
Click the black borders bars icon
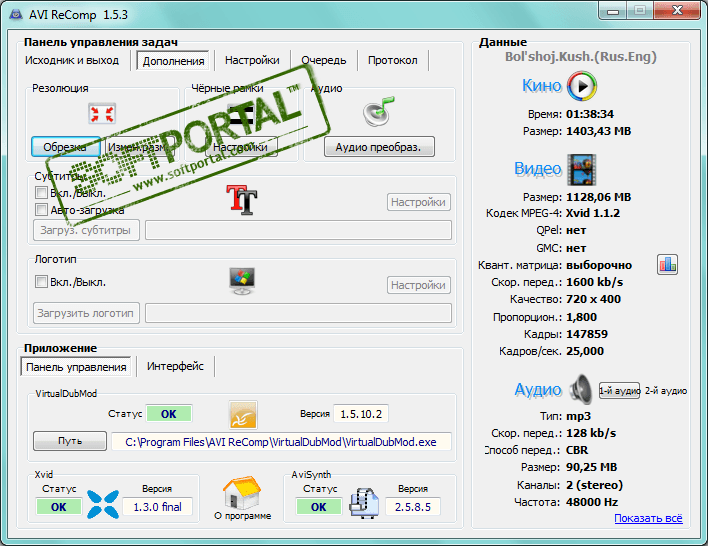[x=240, y=115]
